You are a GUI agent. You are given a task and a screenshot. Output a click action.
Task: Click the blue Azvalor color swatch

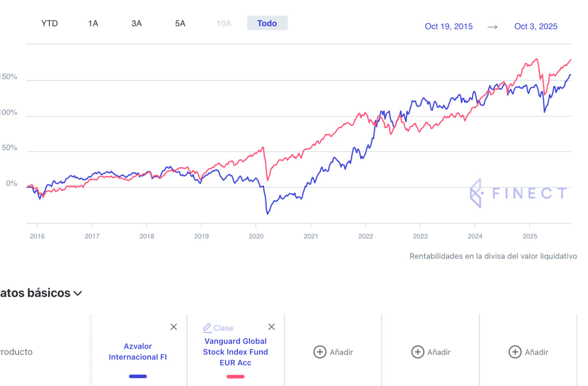click(138, 376)
